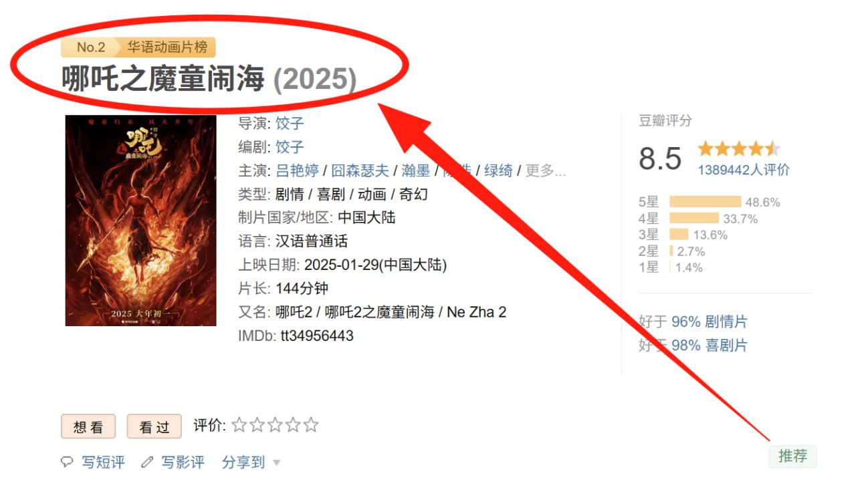
Task: Open the 96% 剧情片 comparison link
Action: 709,322
